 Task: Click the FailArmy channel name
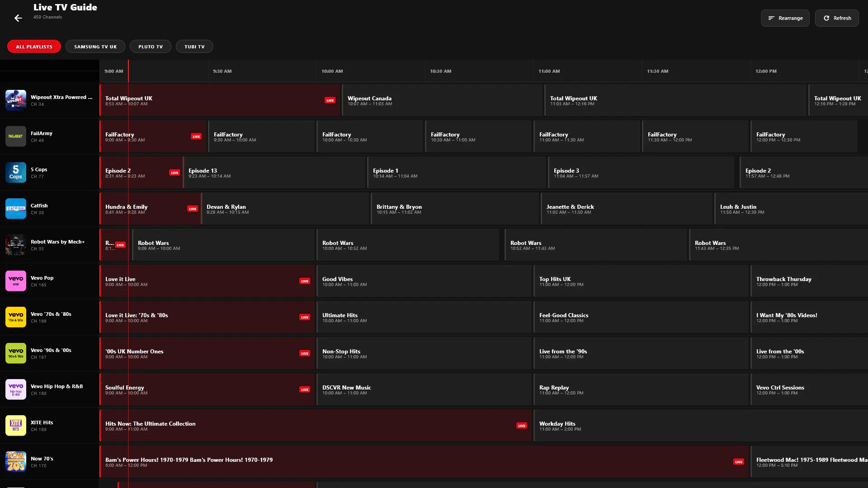[42, 133]
